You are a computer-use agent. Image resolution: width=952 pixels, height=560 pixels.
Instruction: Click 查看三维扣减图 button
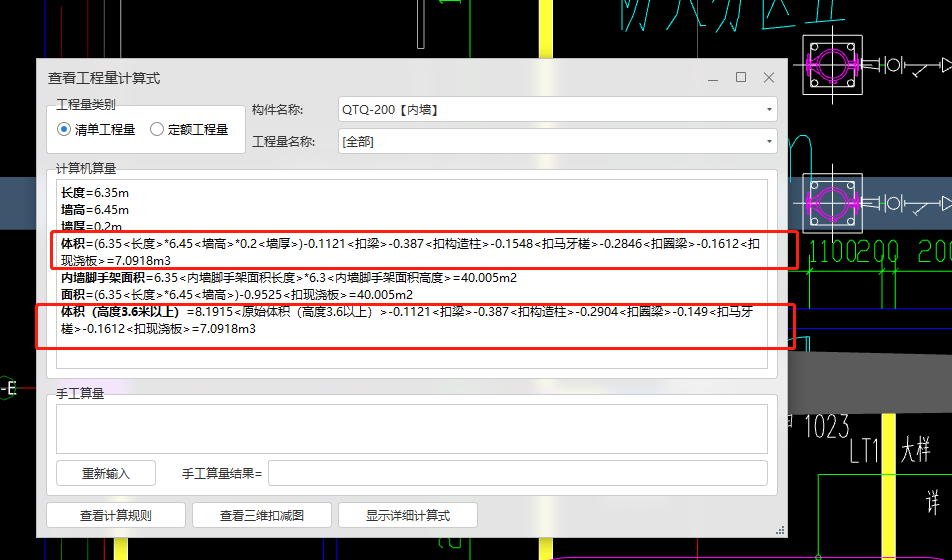point(262,516)
